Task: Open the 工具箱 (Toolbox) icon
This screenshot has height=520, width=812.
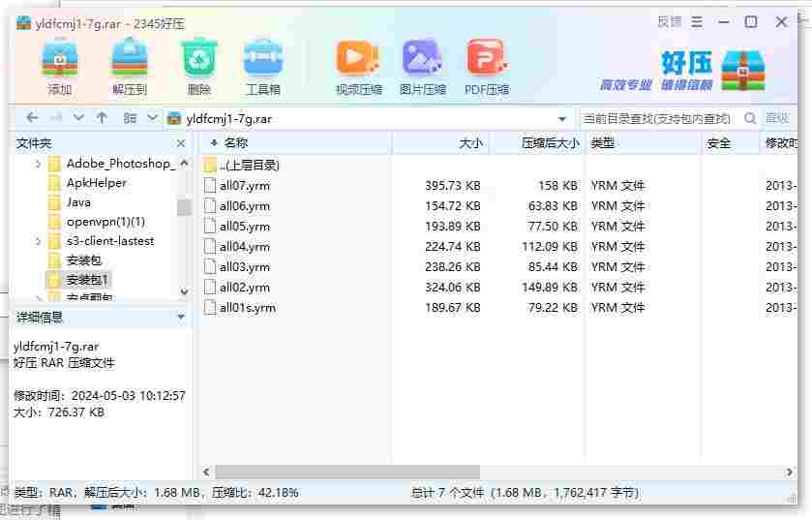Action: coord(263,66)
